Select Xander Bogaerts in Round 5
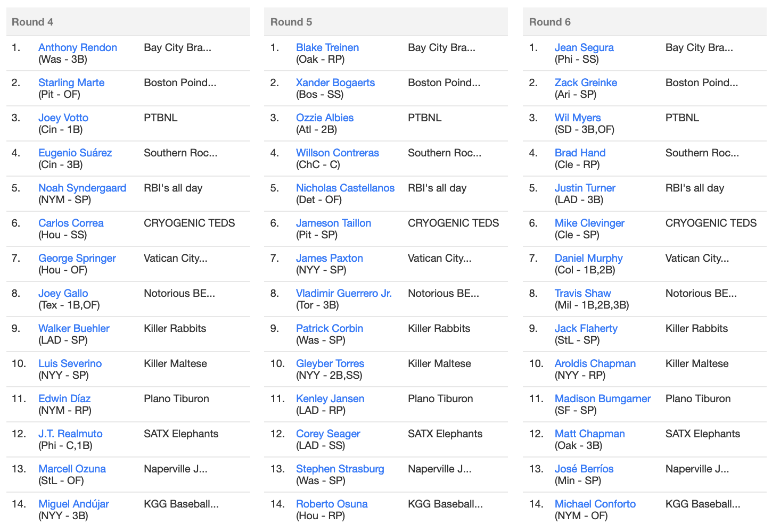The image size is (772, 532). (335, 82)
